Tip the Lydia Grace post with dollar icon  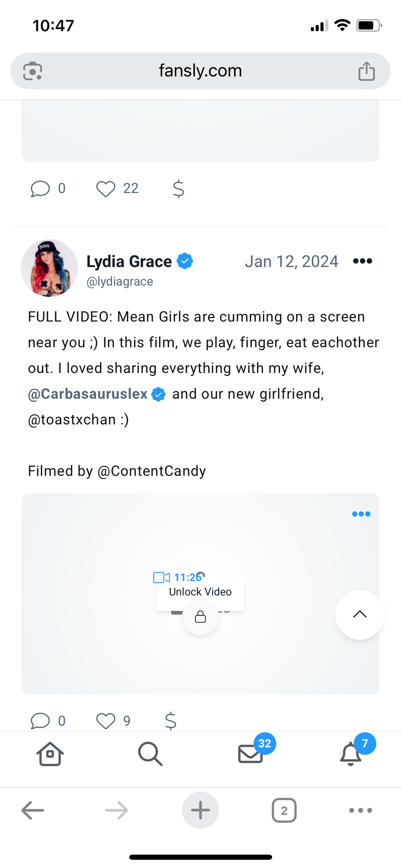click(171, 721)
